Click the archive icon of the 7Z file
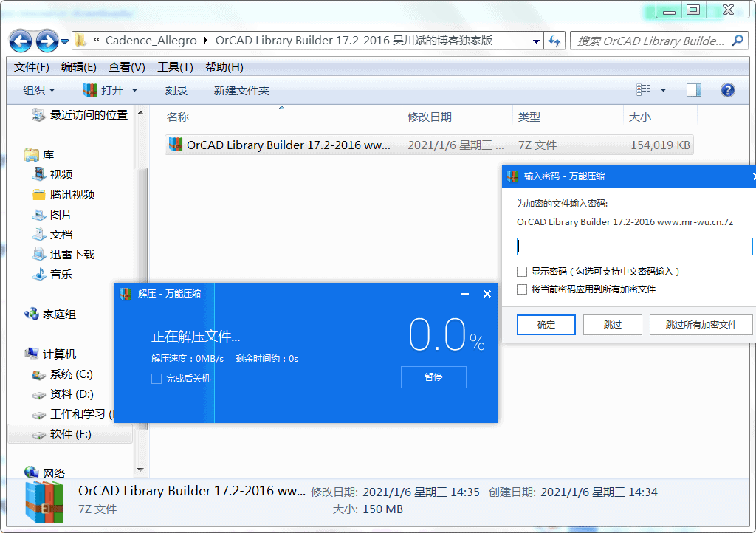This screenshot has width=756, height=533. coord(176,144)
